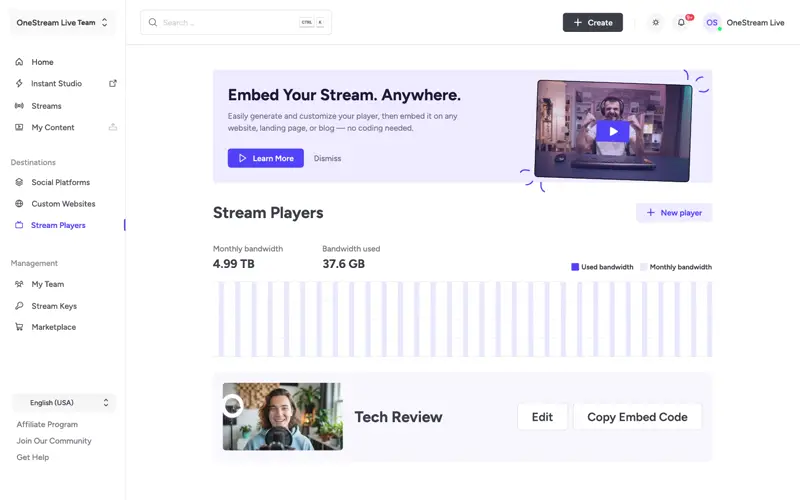The height and width of the screenshot is (500, 800).
Task: Open Instant Studio external link icon
Action: point(113,83)
